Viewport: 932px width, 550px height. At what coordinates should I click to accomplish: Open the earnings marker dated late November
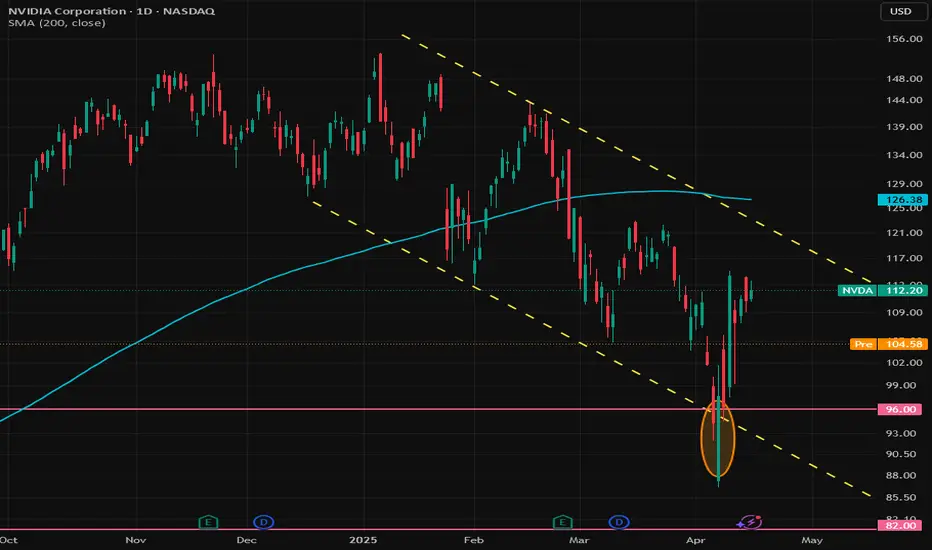click(x=208, y=522)
